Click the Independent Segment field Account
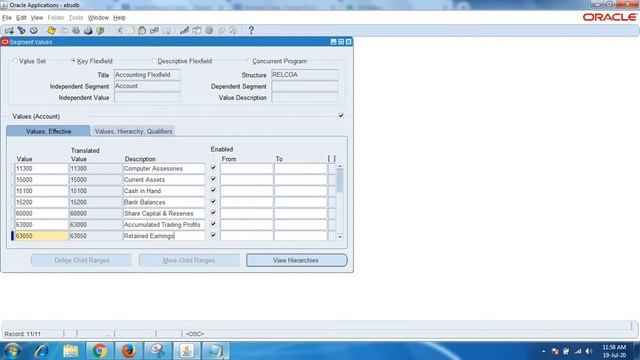The image size is (640, 360). point(147,86)
